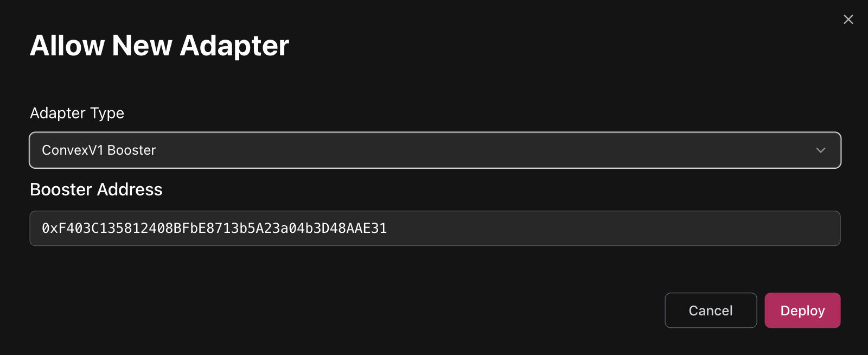Viewport: 868px width, 355px height.
Task: Cancel adding the new adapter
Action: point(710,310)
